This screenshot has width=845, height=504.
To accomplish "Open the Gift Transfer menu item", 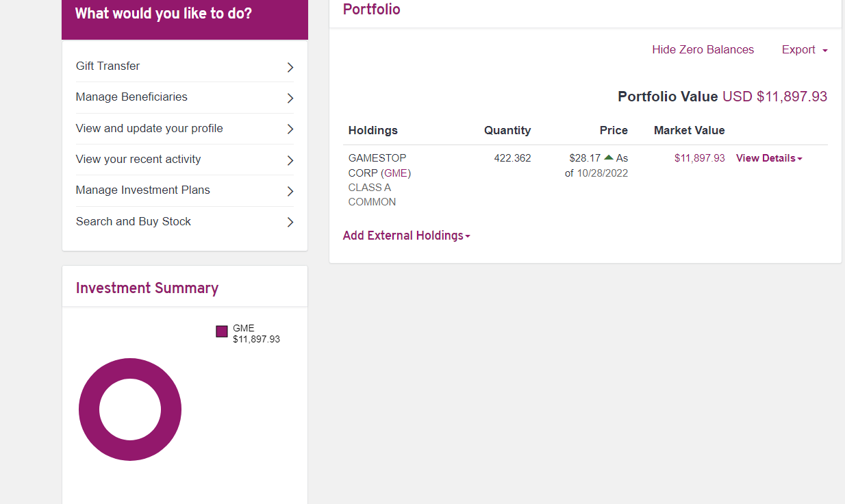I will point(108,66).
